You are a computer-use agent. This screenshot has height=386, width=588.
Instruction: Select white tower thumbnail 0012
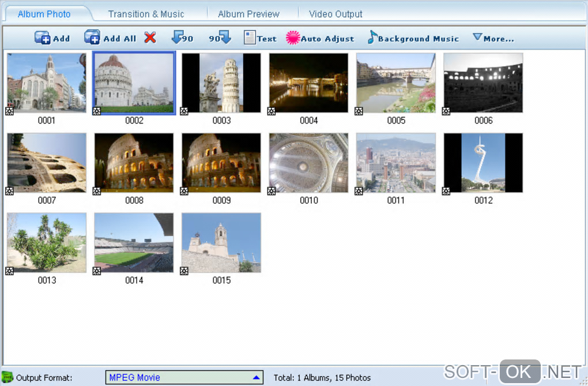[484, 163]
